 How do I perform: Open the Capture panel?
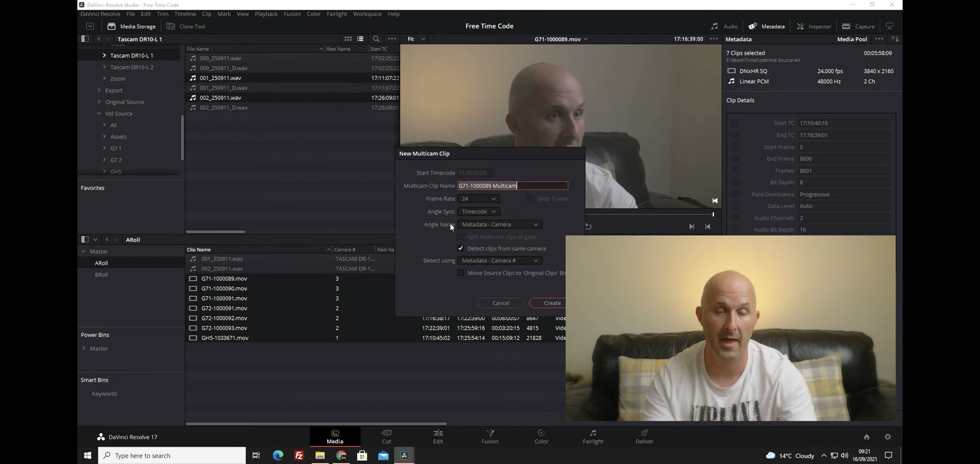click(x=858, y=26)
